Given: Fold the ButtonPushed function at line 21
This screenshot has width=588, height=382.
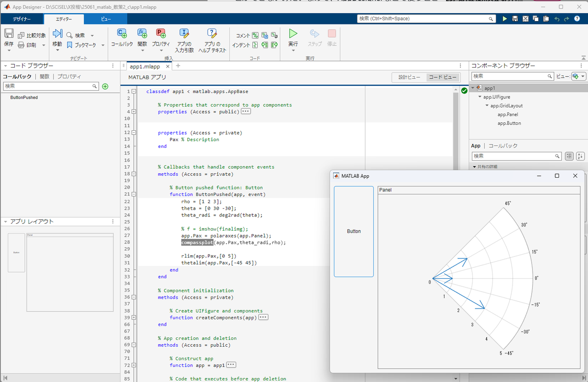Looking at the screenshot, I should coord(134,194).
